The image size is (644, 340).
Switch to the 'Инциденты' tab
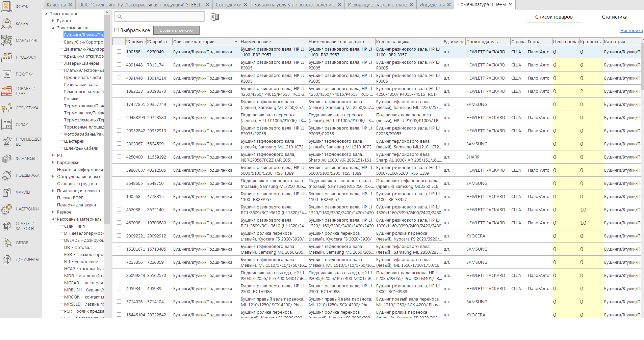pos(432,5)
